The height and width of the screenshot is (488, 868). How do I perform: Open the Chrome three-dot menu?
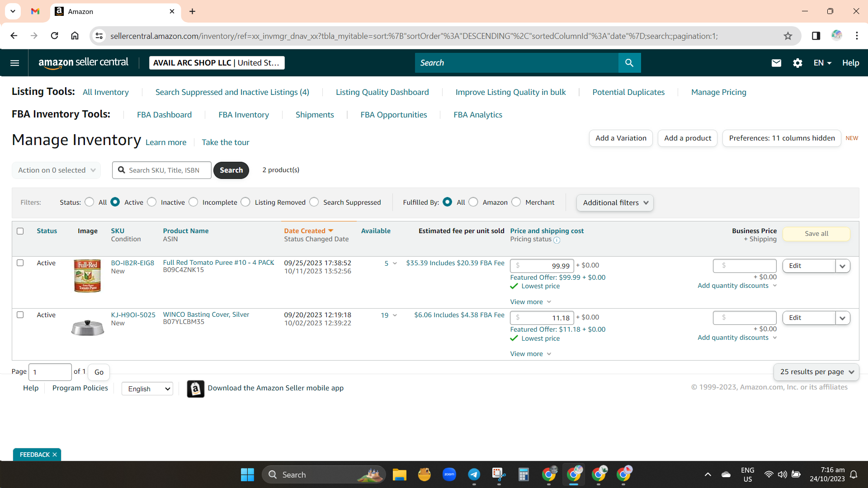[x=857, y=36]
